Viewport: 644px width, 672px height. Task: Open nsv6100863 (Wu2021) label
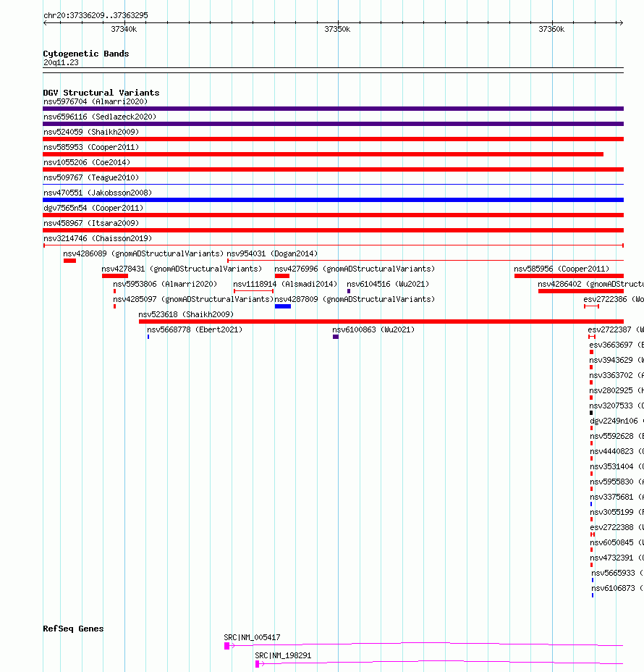point(373,329)
